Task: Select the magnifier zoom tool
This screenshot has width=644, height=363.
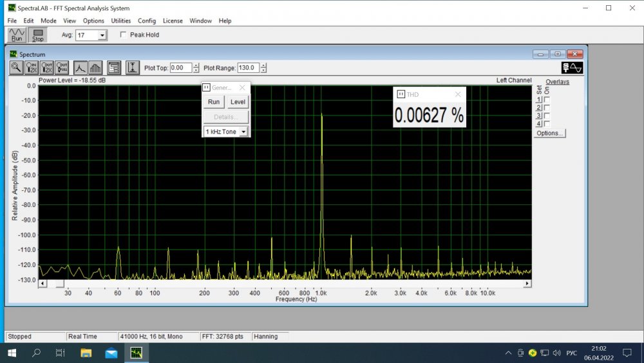Action: click(x=16, y=68)
